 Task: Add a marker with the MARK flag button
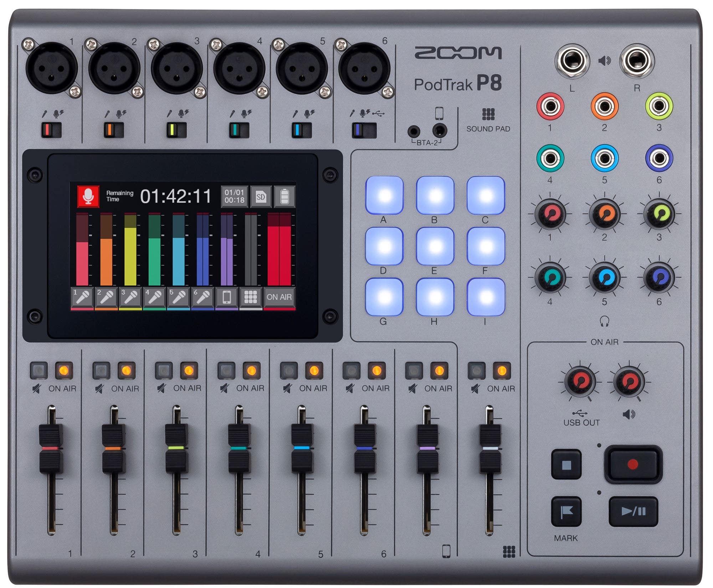[x=566, y=512]
